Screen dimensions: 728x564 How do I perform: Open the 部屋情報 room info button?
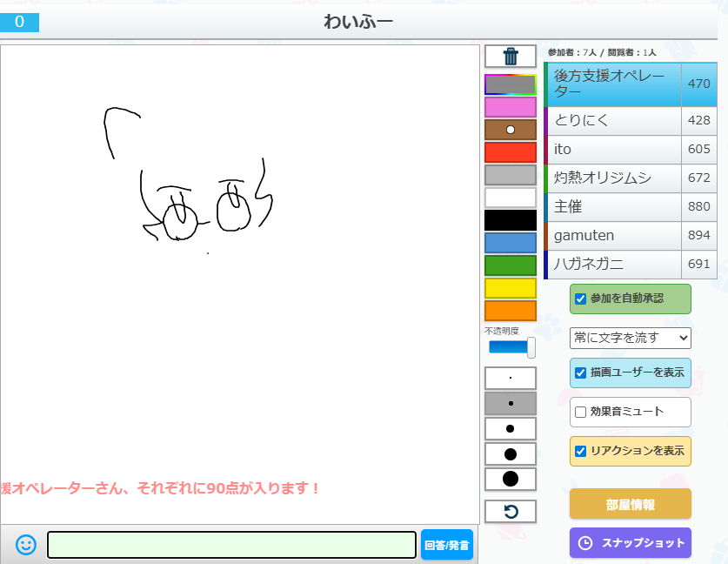point(631,504)
